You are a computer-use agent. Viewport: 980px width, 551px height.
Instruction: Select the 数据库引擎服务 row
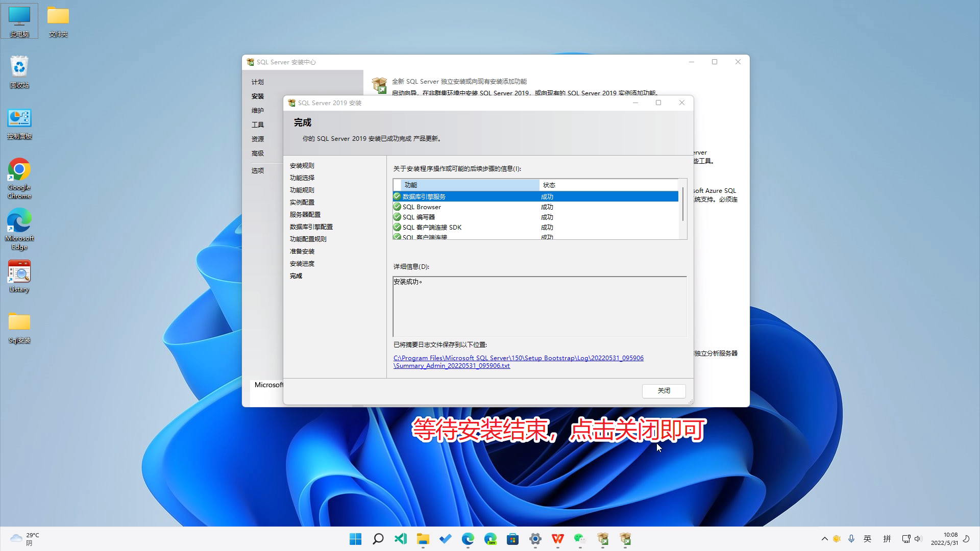tap(535, 196)
